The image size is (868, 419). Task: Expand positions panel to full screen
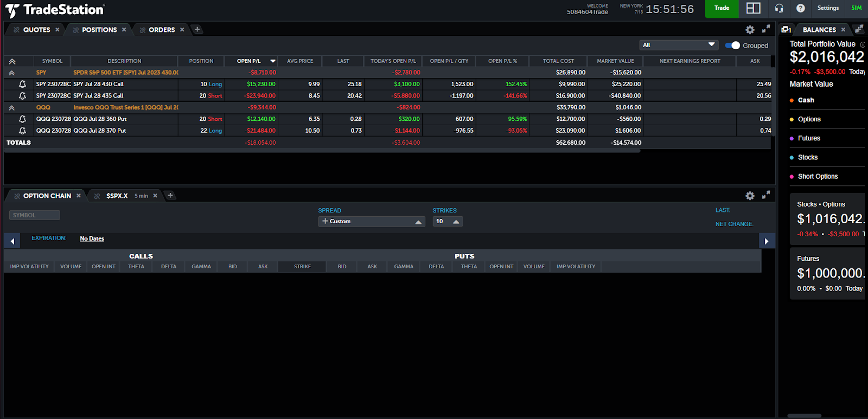[x=766, y=29]
